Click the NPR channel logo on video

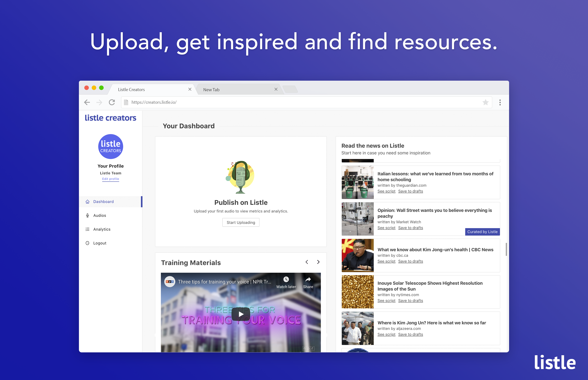[x=170, y=281]
